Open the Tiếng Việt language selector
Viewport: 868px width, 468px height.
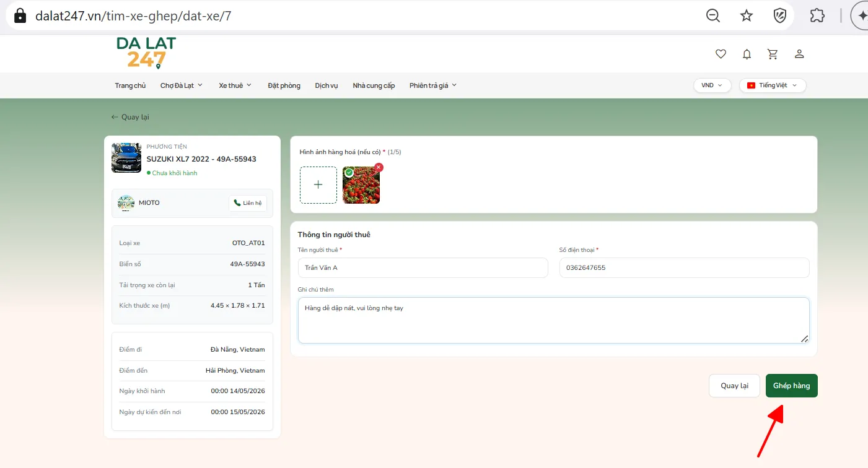(773, 85)
